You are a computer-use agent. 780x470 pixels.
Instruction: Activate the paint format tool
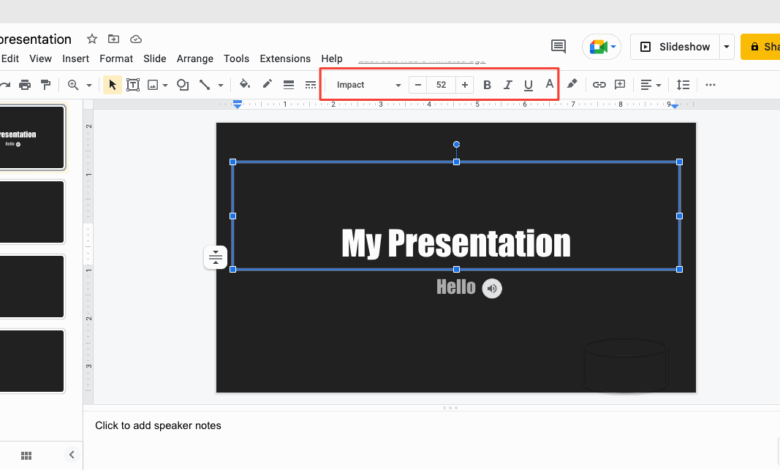click(x=46, y=85)
